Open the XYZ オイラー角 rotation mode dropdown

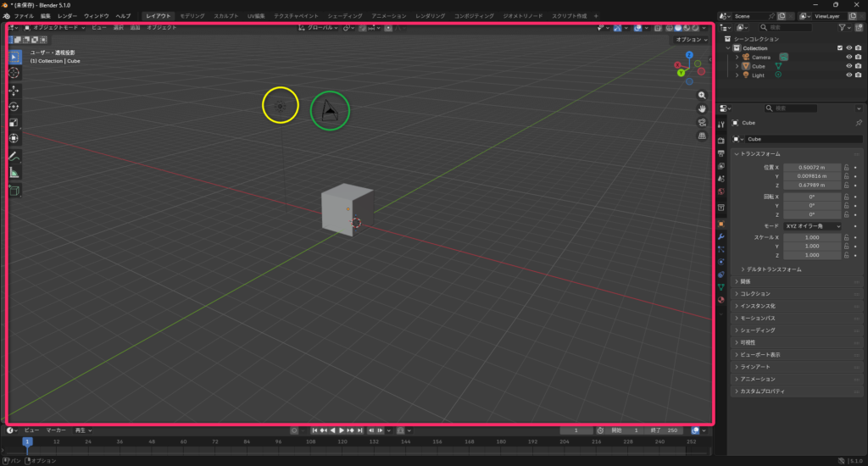[x=812, y=226]
